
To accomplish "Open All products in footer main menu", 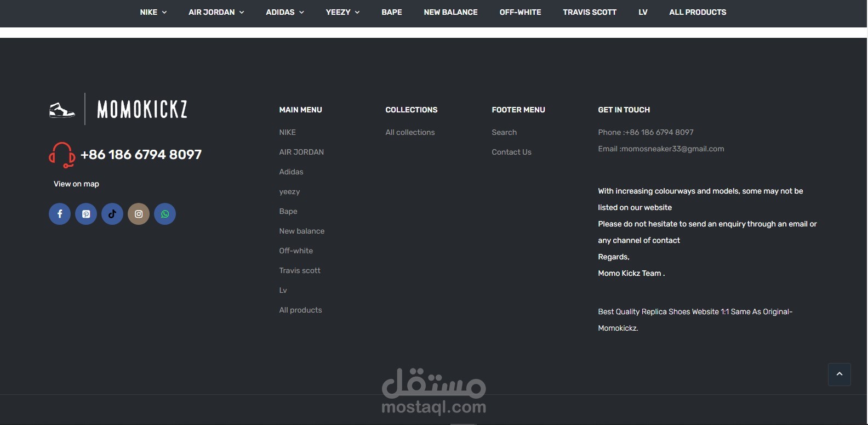I will (300, 310).
